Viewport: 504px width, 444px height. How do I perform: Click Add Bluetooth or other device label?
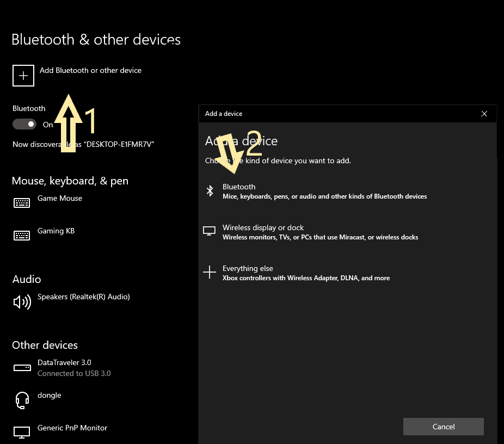point(90,71)
